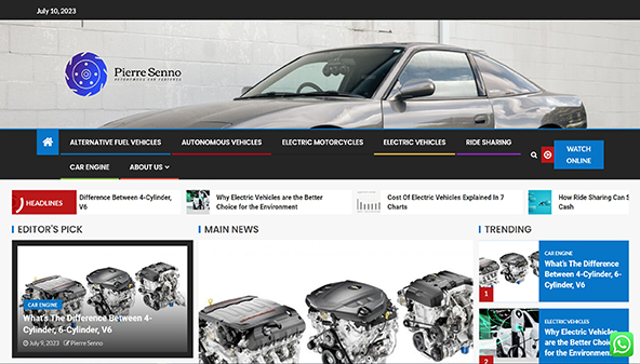Open the Car Engine menu item
The image size is (640, 364).
click(89, 167)
